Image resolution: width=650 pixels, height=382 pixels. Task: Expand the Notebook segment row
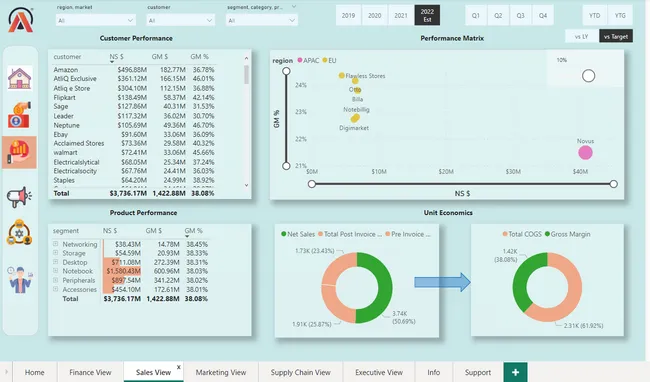point(56,271)
